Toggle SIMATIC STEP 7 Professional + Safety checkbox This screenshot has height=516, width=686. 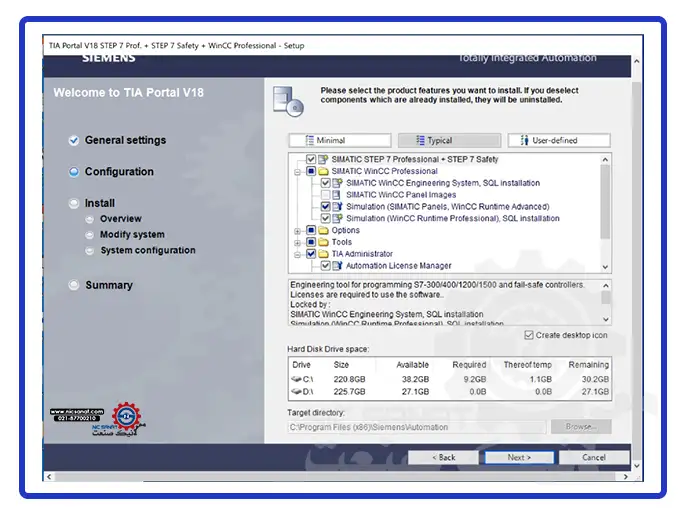(x=311, y=159)
